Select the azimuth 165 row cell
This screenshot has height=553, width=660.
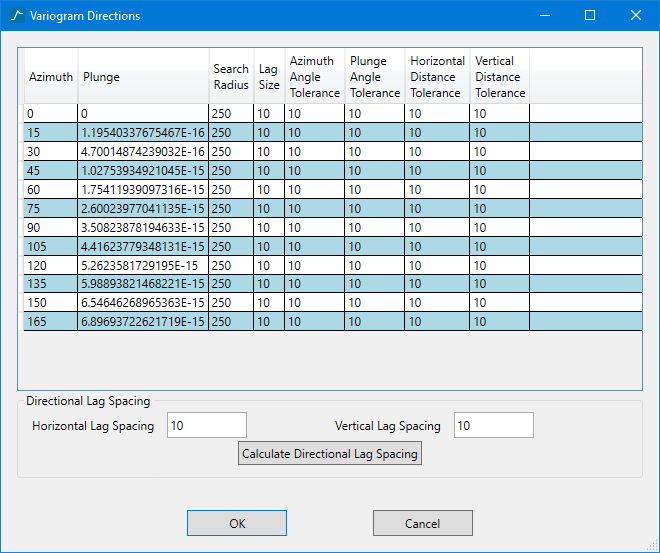(51, 322)
